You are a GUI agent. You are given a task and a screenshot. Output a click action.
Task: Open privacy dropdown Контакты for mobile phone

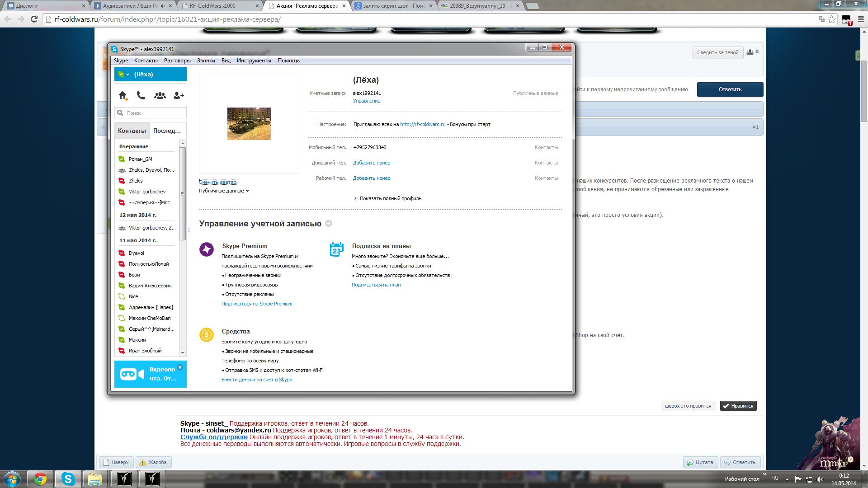[x=546, y=147]
